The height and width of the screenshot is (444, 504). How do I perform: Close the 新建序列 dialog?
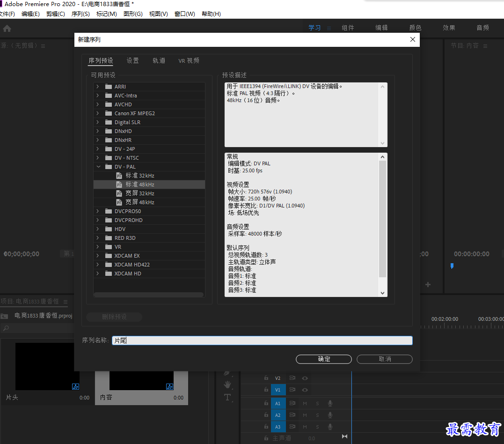[x=413, y=39]
